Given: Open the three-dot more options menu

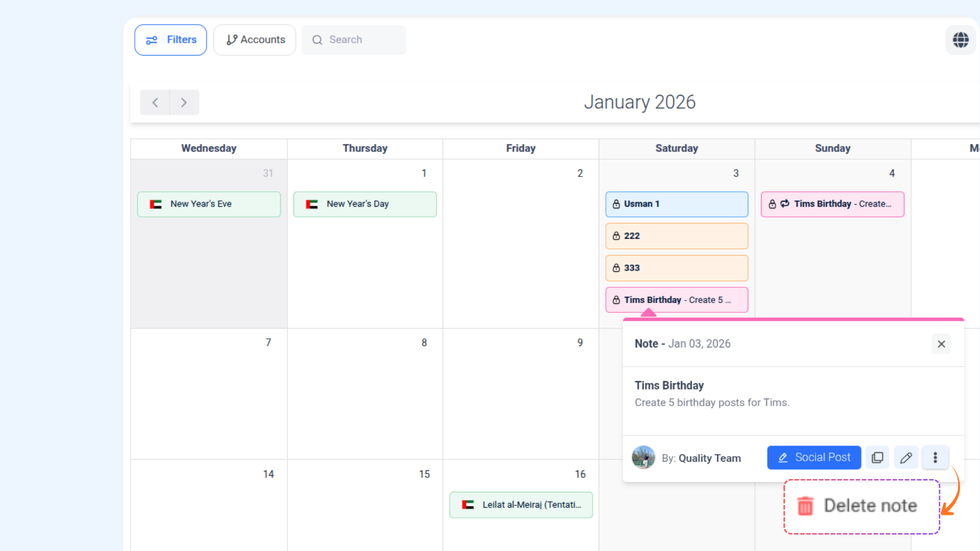Looking at the screenshot, I should tap(935, 458).
